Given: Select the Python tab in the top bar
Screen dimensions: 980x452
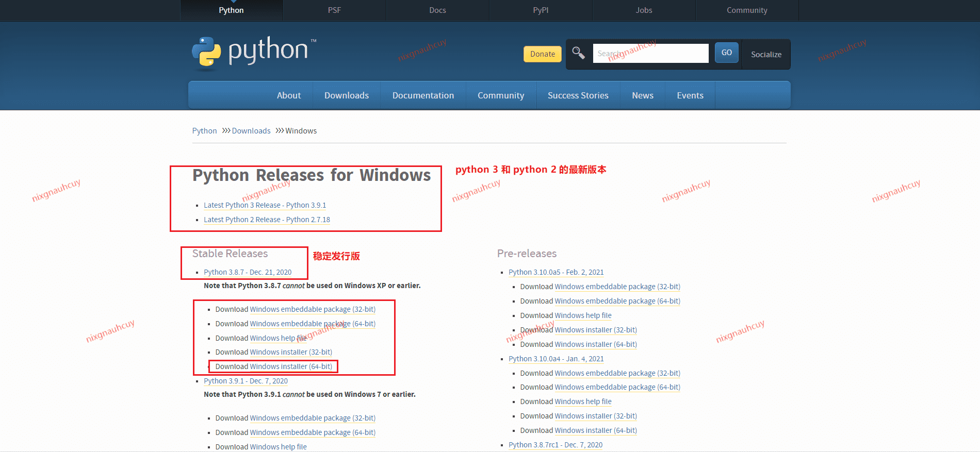Looking at the screenshot, I should pyautogui.click(x=231, y=10).
